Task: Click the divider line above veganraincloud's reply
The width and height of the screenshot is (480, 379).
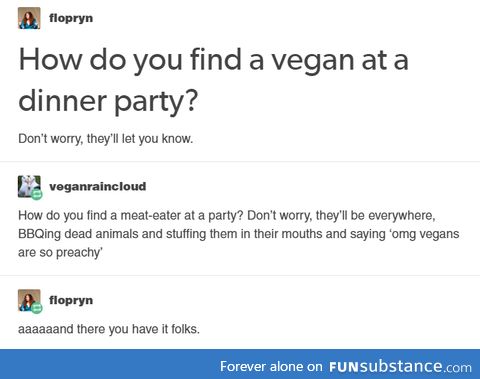Action: 240,162
